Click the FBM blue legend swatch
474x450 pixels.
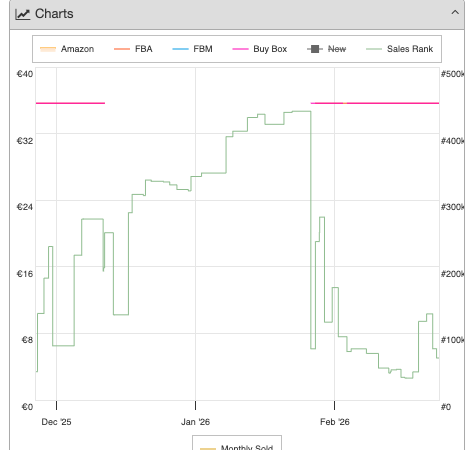click(180, 49)
